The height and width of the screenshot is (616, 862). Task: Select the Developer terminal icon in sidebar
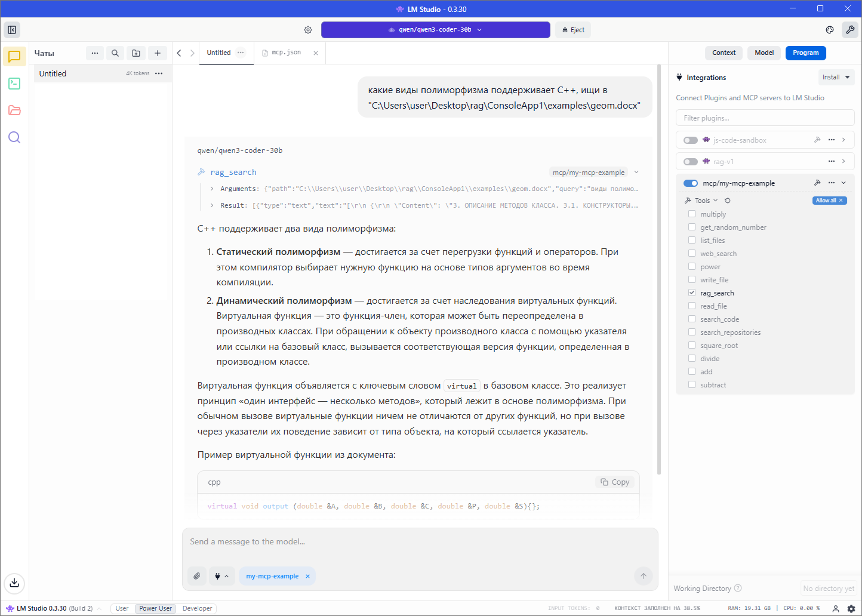pyautogui.click(x=13, y=84)
